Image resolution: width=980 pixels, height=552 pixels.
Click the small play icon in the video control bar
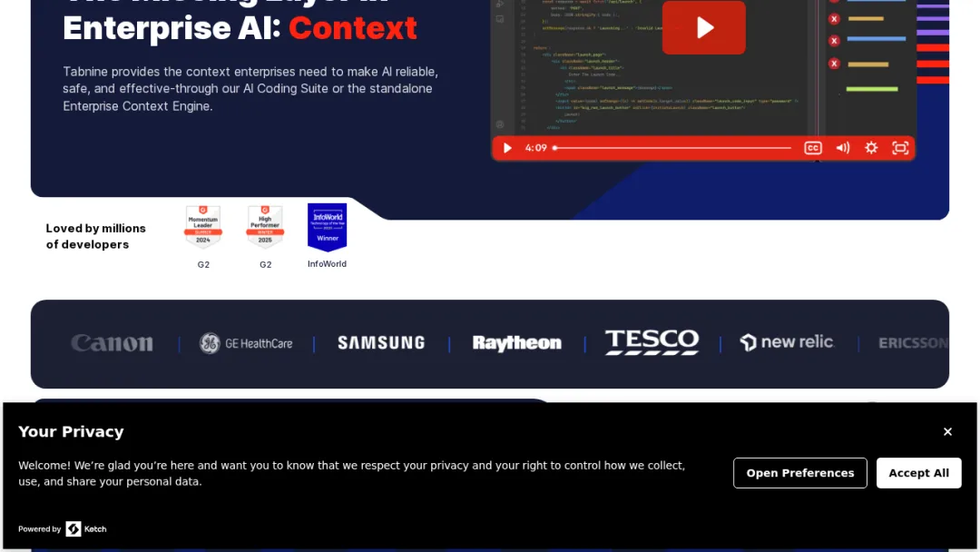point(507,148)
